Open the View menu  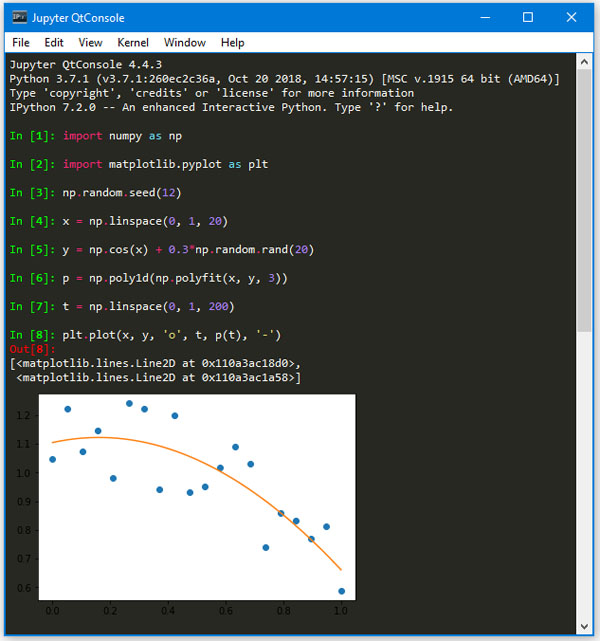[x=90, y=43]
